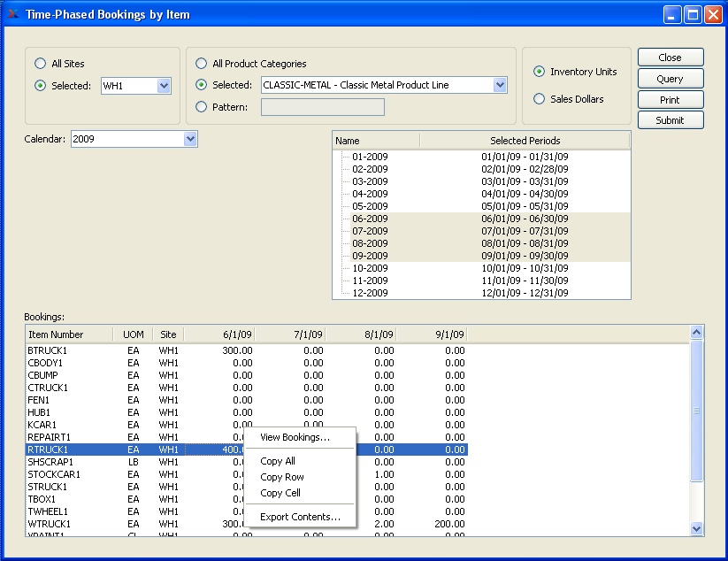728x561 pixels.
Task: Choose View Bookings... from context menu
Action: 295,437
